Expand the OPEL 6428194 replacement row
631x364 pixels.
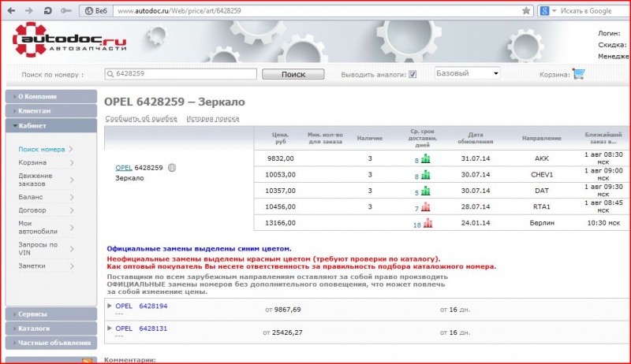[110, 306]
